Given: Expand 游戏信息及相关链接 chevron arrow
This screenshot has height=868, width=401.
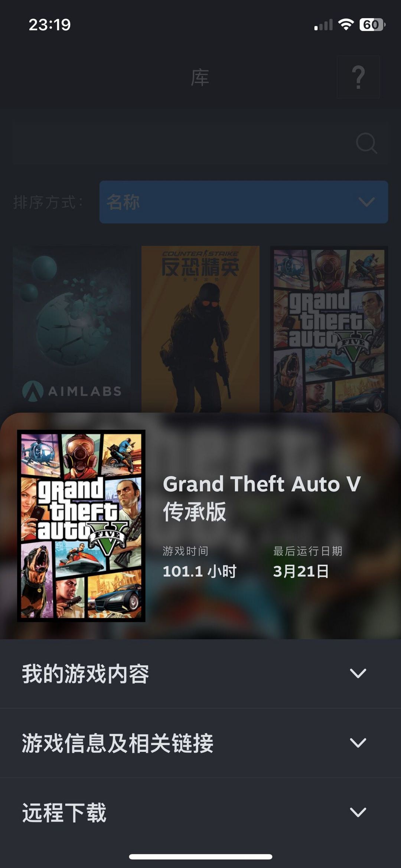Looking at the screenshot, I should 358,743.
